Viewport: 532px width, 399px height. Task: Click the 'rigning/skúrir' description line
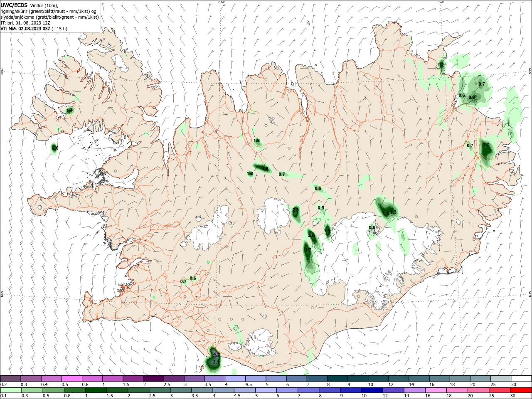(x=47, y=11)
